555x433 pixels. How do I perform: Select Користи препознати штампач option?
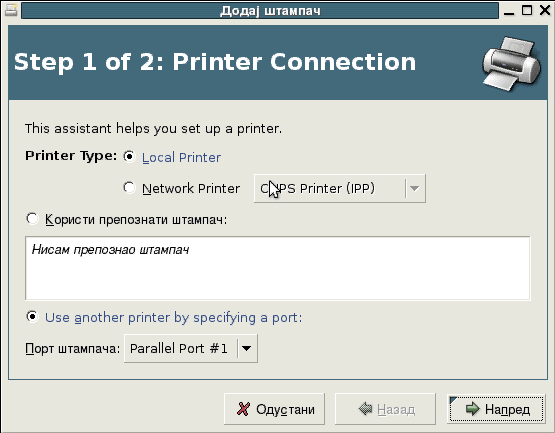[x=32, y=219]
